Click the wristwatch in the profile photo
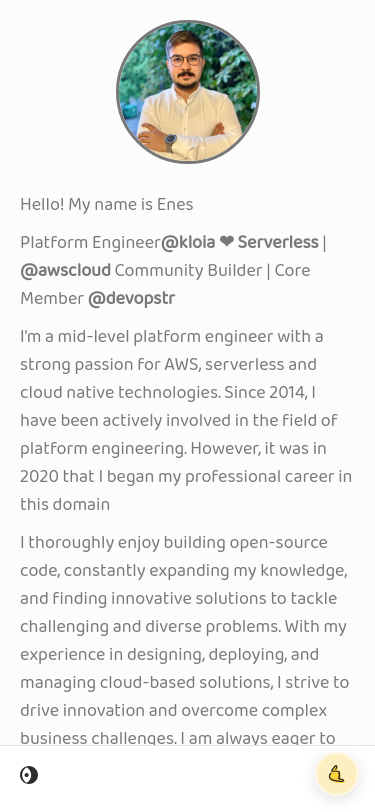This screenshot has width=375, height=812. coord(170,139)
